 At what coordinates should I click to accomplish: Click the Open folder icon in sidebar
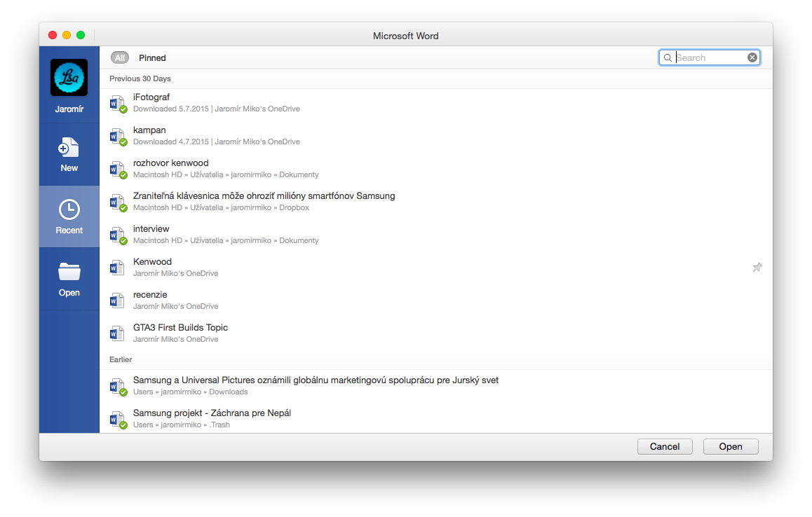(69, 272)
